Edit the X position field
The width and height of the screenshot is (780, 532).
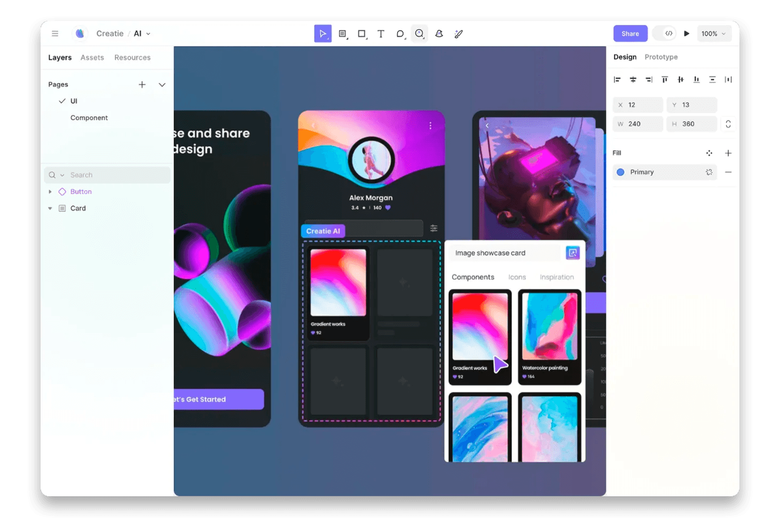point(638,105)
